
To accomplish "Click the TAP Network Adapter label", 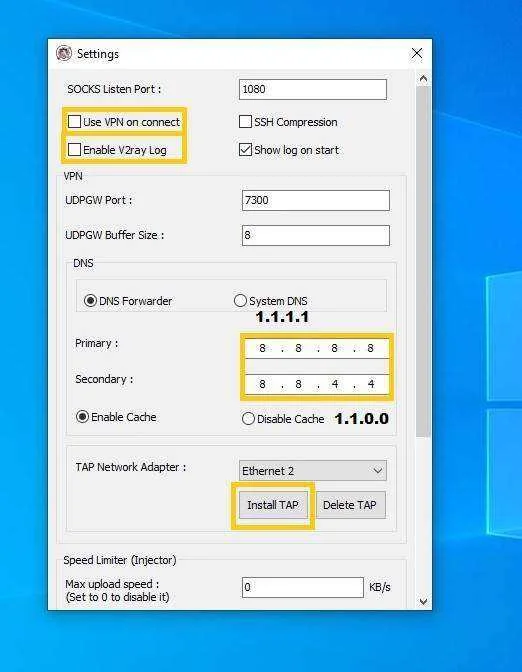I will 131,467.
